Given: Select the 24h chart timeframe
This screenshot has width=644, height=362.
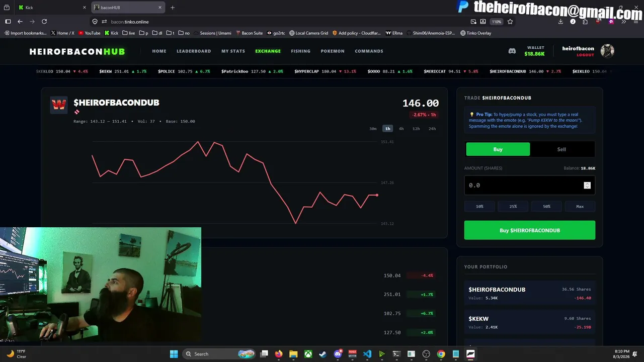Looking at the screenshot, I should click(x=432, y=129).
